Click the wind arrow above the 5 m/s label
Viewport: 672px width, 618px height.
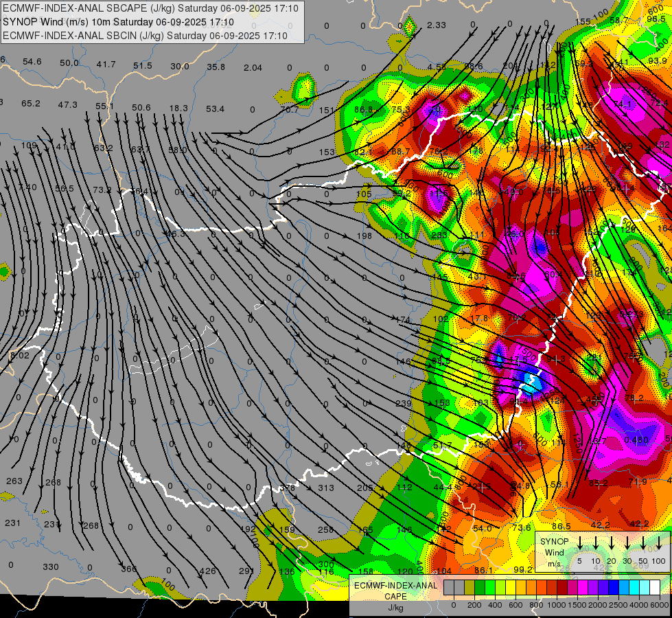[x=579, y=543]
